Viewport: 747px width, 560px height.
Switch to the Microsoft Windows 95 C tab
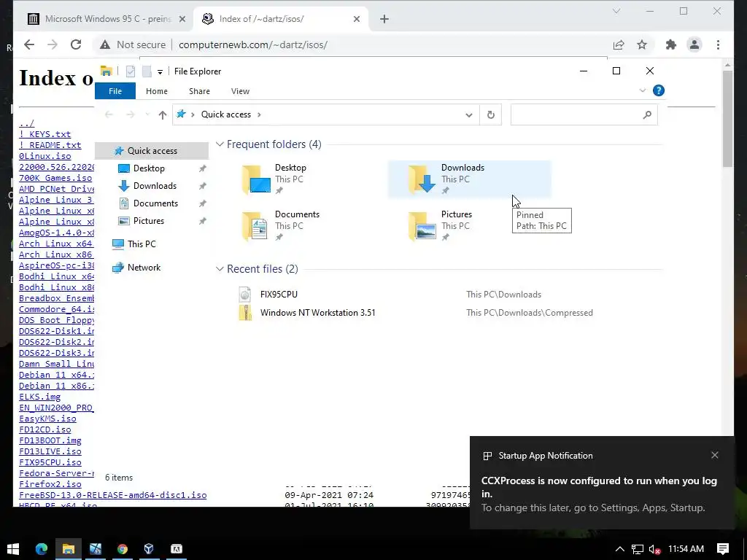point(107,19)
